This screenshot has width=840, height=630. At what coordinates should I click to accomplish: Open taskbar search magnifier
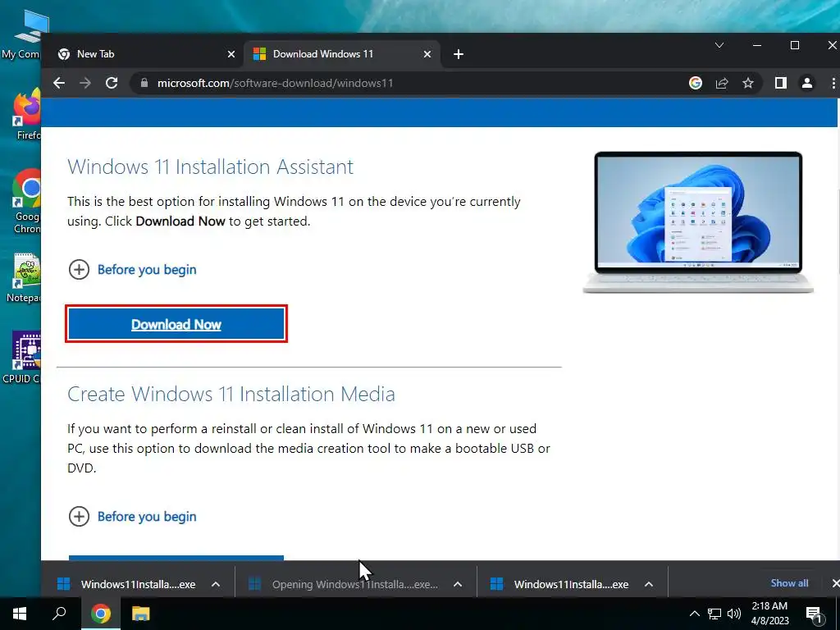(59, 614)
